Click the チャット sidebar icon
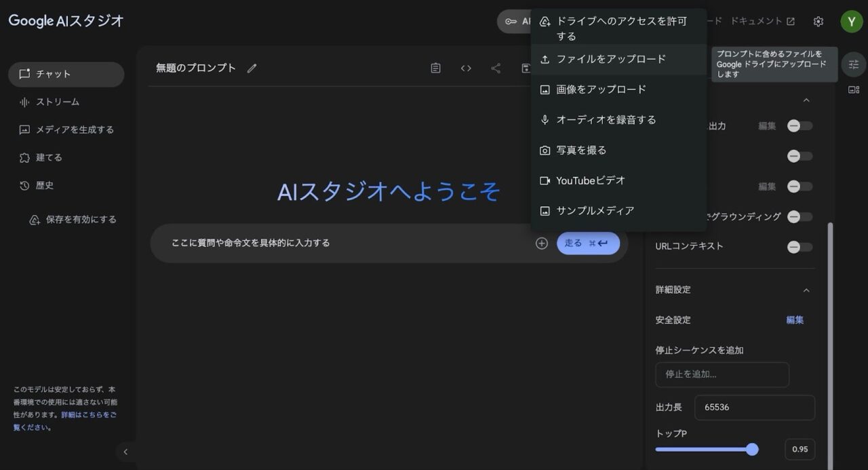This screenshot has height=470, width=868. [25, 74]
